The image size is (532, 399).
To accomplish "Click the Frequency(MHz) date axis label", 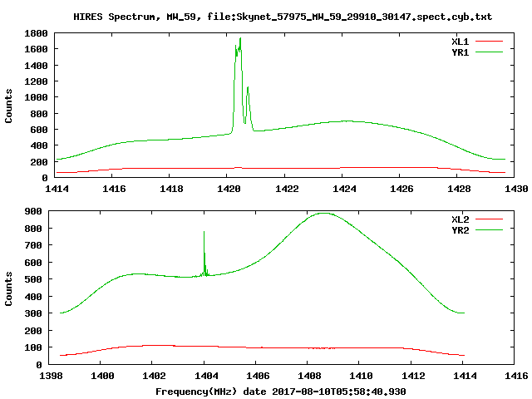I will tap(281, 392).
